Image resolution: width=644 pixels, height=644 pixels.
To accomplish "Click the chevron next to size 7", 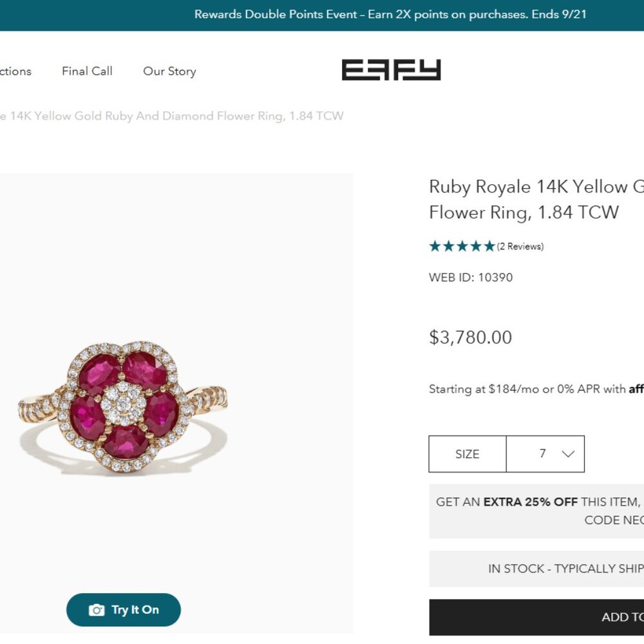I will [x=567, y=453].
